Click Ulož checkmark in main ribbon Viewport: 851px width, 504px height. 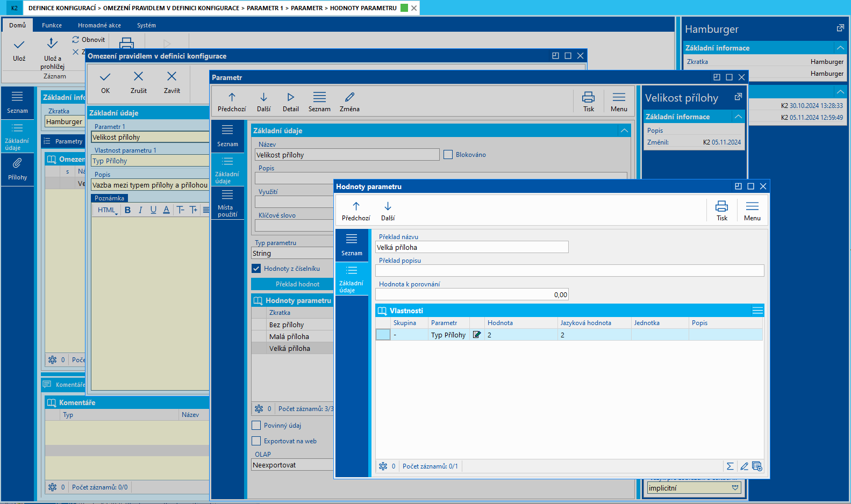[x=19, y=51]
